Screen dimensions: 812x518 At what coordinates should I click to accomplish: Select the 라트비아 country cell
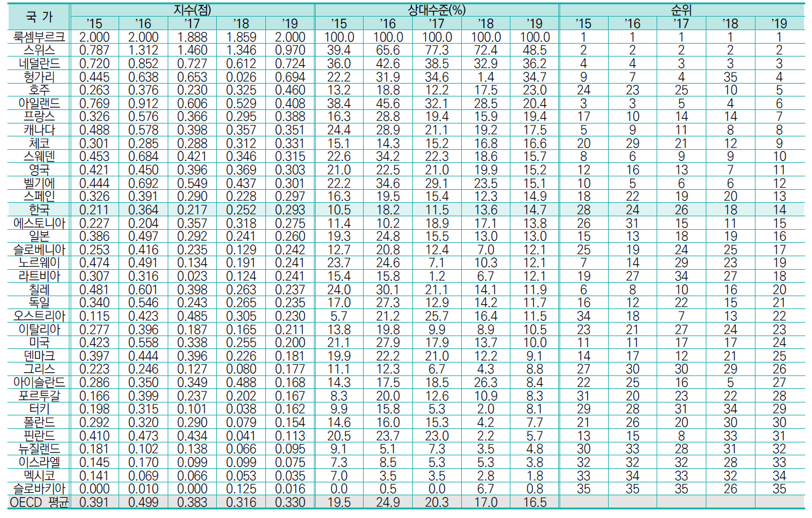38,277
